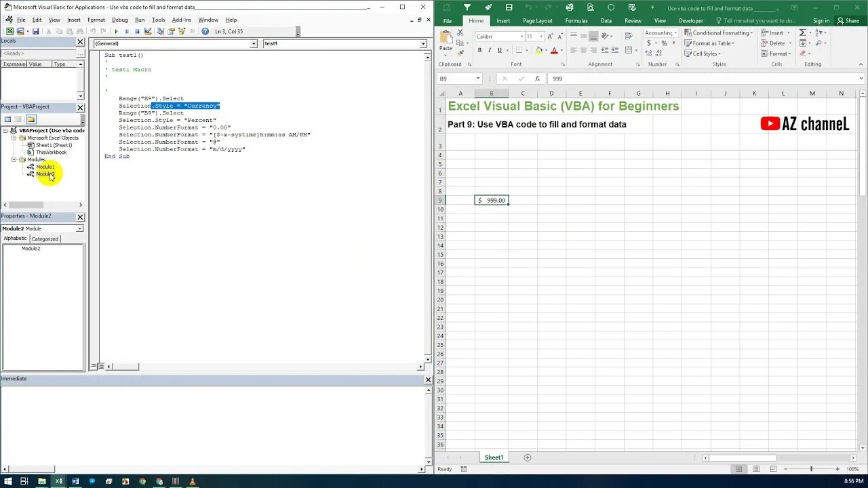The width and height of the screenshot is (868, 488).
Task: Run the macro with the green play icon
Action: click(116, 31)
